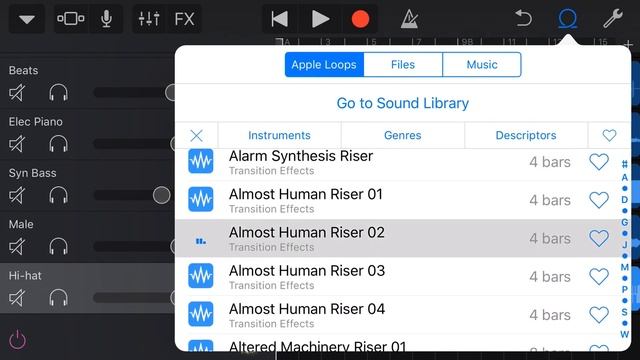Clear loop filters with X button
The width and height of the screenshot is (640, 360).
[x=196, y=136]
